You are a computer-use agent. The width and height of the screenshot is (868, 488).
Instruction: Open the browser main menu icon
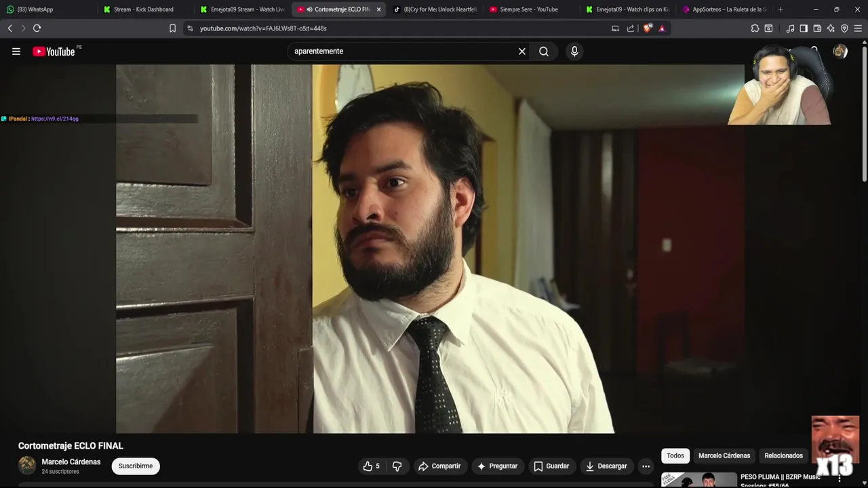858,28
